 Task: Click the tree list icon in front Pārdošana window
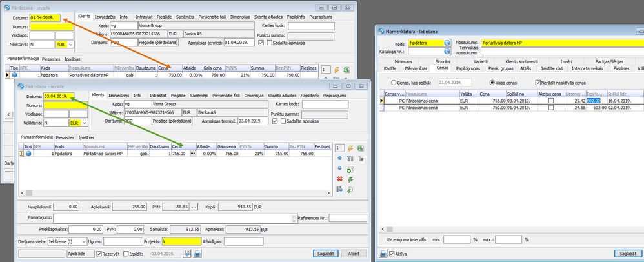point(361,159)
